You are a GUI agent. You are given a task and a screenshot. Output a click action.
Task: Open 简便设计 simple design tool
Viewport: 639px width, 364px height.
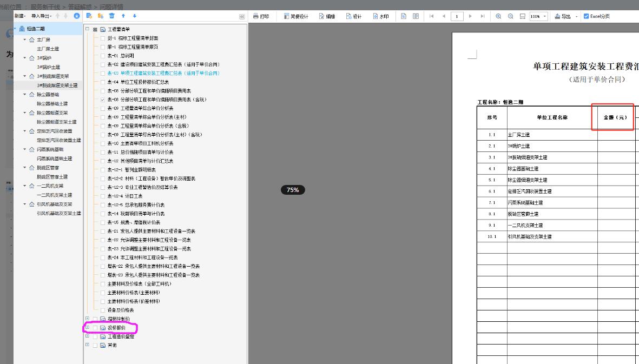[296, 16]
